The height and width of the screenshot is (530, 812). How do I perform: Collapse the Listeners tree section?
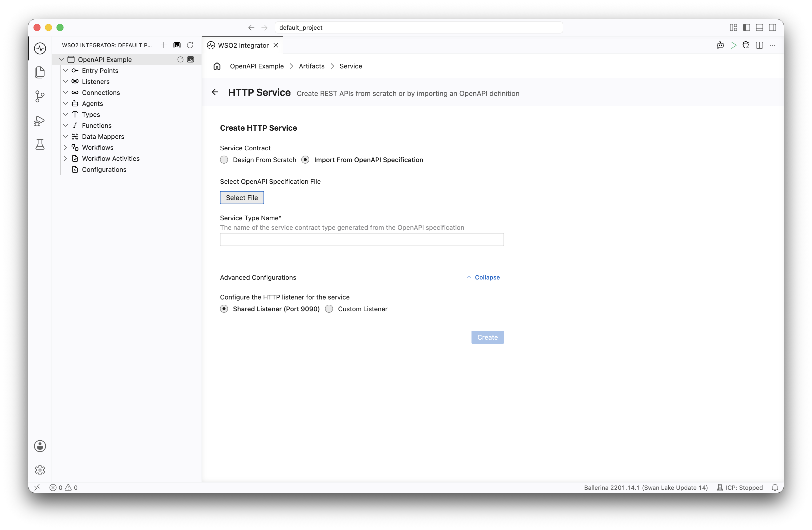coord(65,81)
